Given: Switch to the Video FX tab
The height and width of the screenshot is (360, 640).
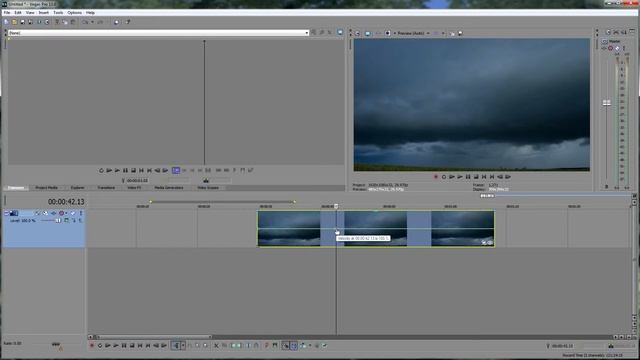Looking at the screenshot, I should (x=134, y=188).
